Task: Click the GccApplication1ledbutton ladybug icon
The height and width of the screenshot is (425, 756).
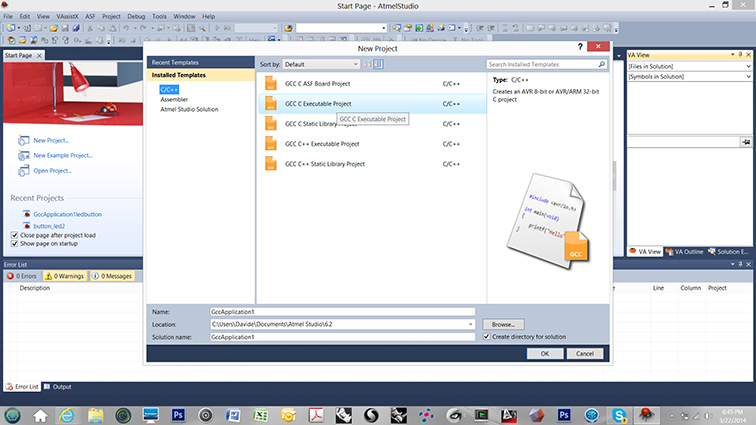Action: click(27, 214)
